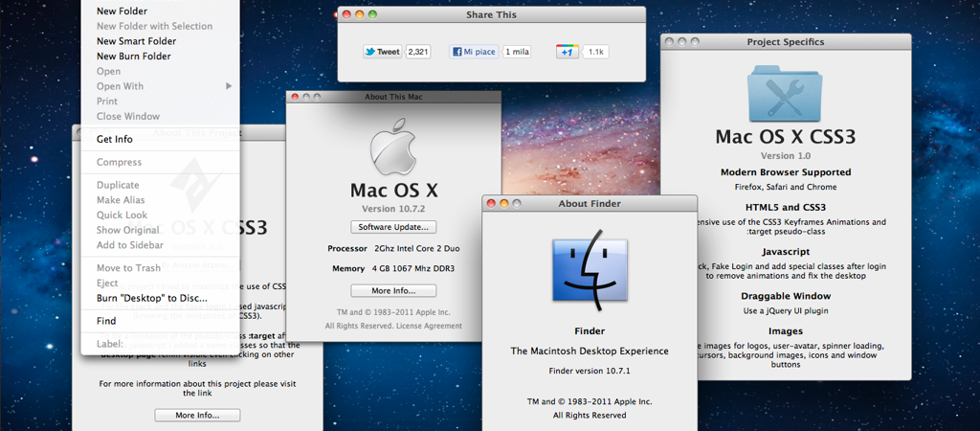Click the processor value 2Ghz Intel Core 2 Duo
This screenshot has height=431, width=980.
point(417,248)
